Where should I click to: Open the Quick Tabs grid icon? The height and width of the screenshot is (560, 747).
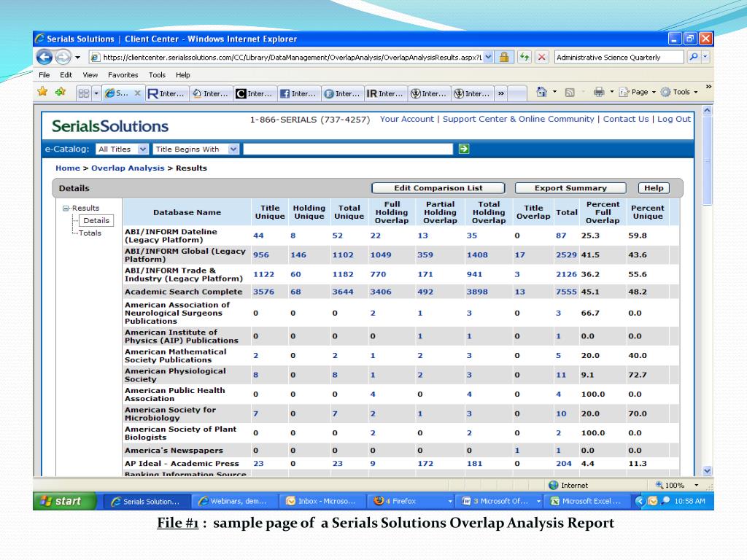(83, 93)
